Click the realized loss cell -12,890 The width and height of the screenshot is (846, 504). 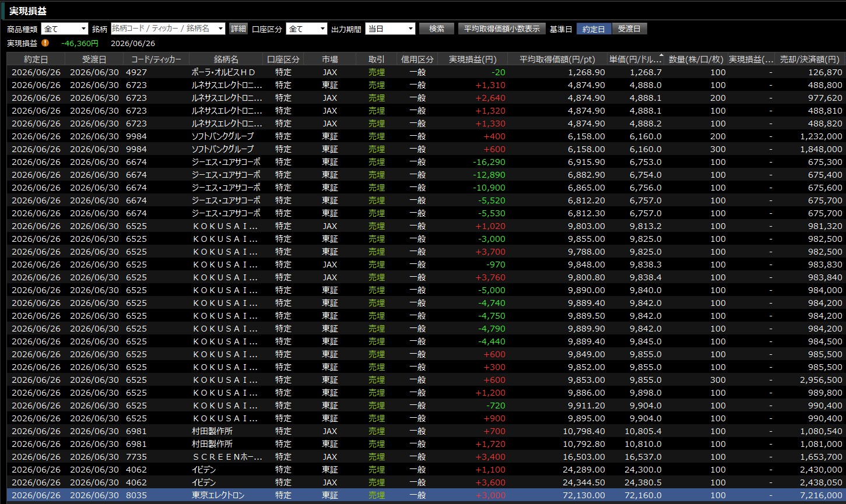coord(489,175)
